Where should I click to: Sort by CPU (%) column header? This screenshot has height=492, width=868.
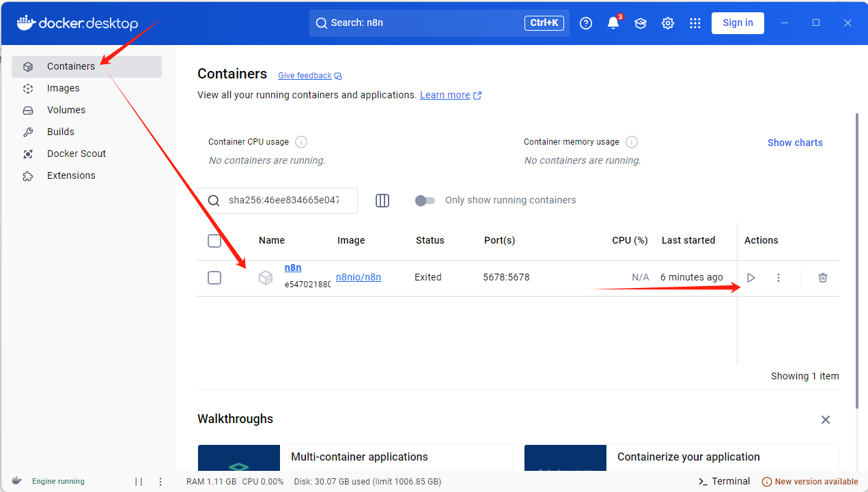(x=630, y=240)
